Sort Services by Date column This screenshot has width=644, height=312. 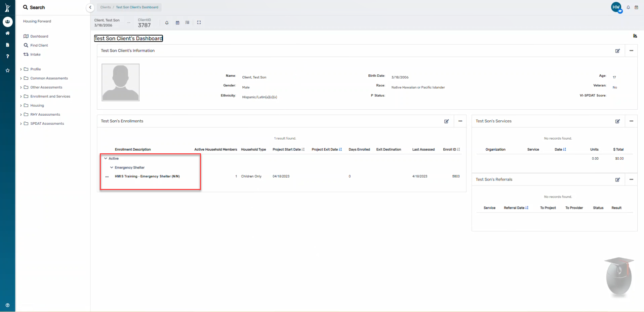560,150
